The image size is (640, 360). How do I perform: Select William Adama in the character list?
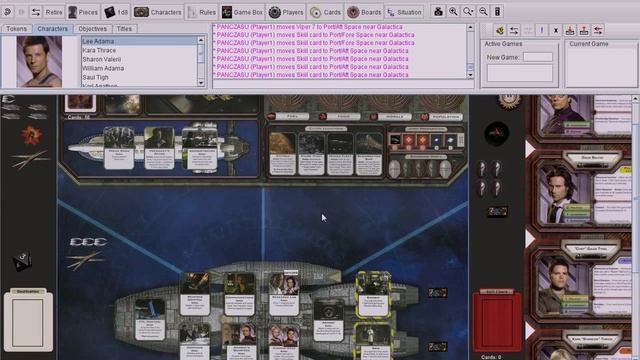tap(139, 68)
